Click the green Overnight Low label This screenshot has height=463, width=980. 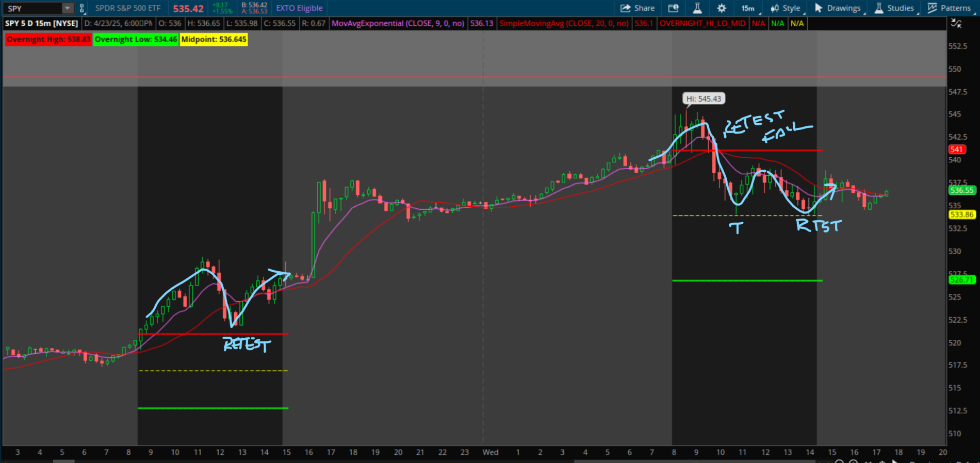tap(136, 40)
